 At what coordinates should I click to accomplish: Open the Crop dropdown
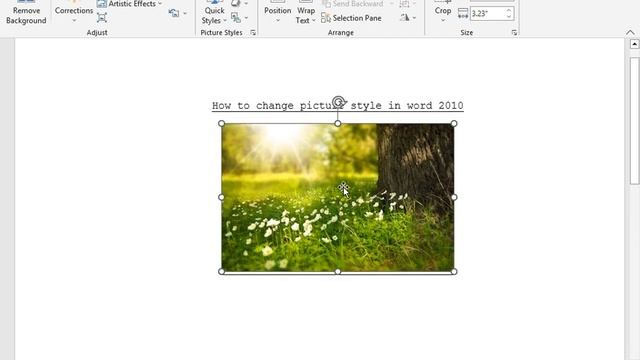(443, 14)
